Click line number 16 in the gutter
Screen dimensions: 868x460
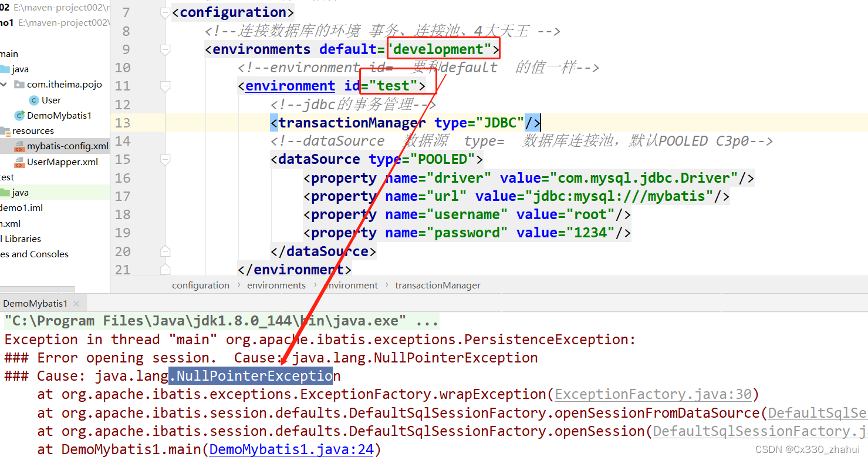tap(123, 178)
